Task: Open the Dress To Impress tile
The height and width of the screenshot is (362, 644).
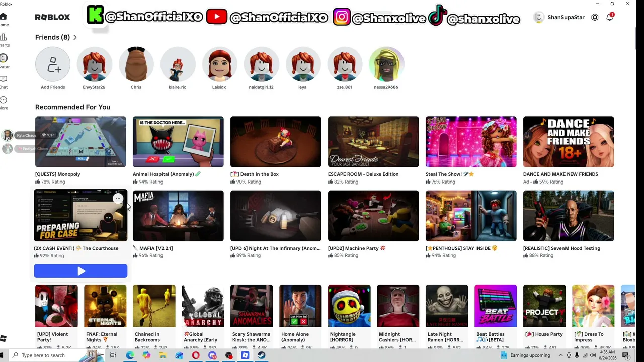Action: pyautogui.click(x=593, y=306)
